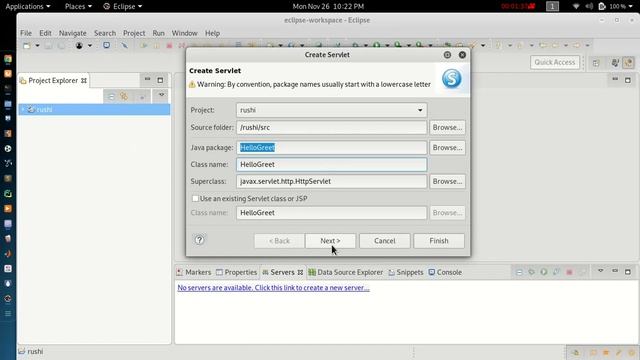
Task: Click the clock showing Mon Nov 26
Action: click(328, 7)
